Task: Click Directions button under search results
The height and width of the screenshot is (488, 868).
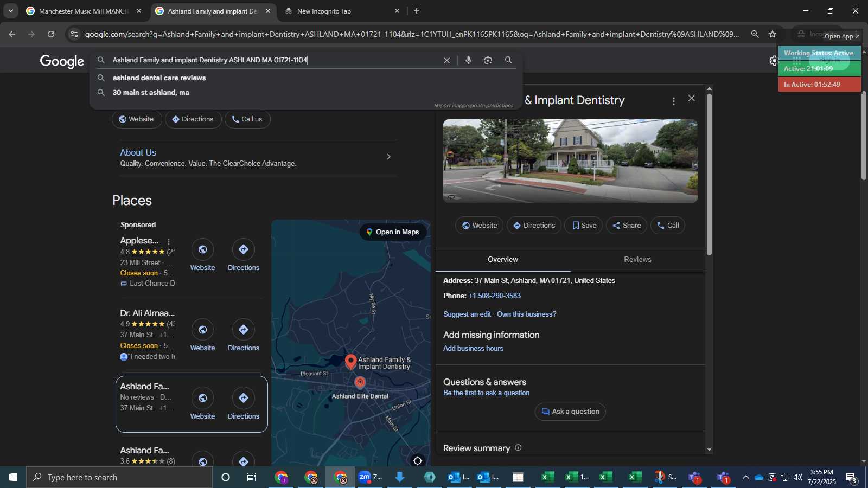Action: [x=193, y=119]
